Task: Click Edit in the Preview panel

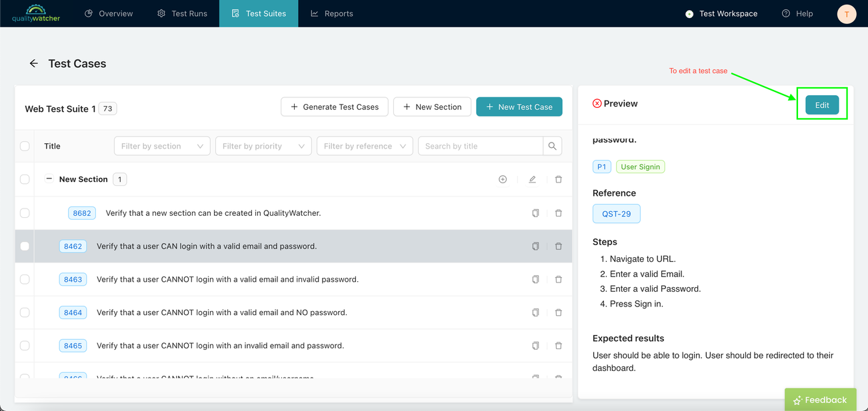Action: (x=822, y=105)
